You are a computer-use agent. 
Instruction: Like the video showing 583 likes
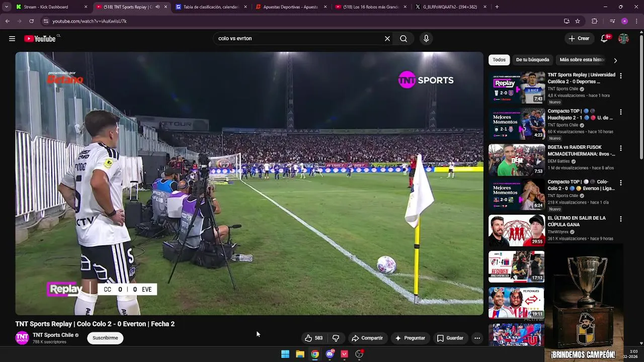point(313,338)
